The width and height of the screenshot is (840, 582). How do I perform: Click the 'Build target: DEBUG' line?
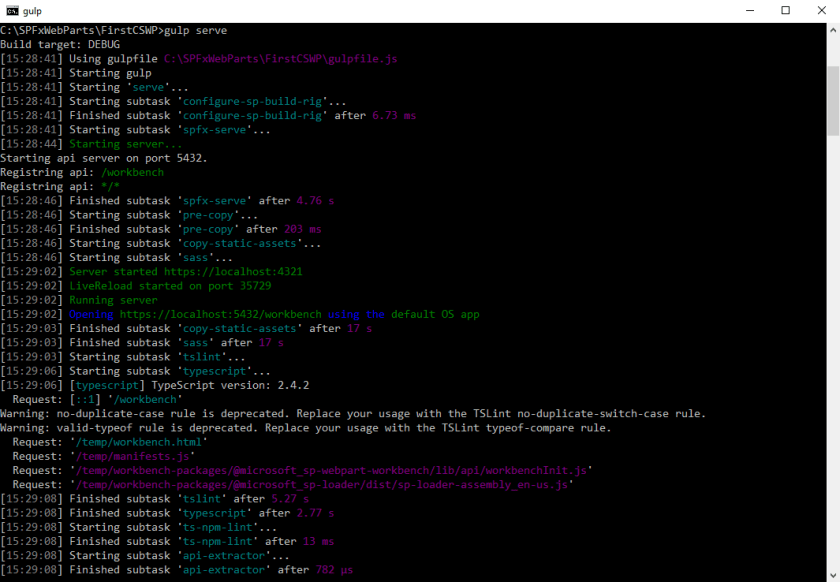pyautogui.click(x=60, y=45)
